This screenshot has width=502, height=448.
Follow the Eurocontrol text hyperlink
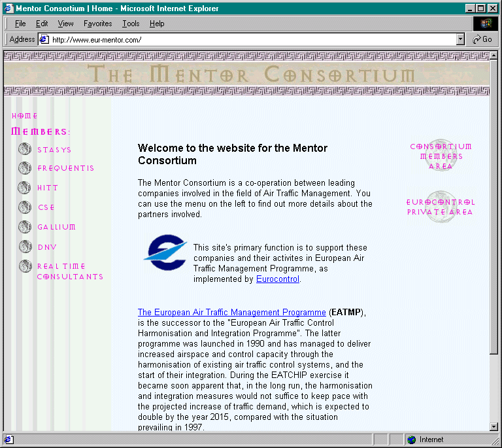click(x=278, y=279)
